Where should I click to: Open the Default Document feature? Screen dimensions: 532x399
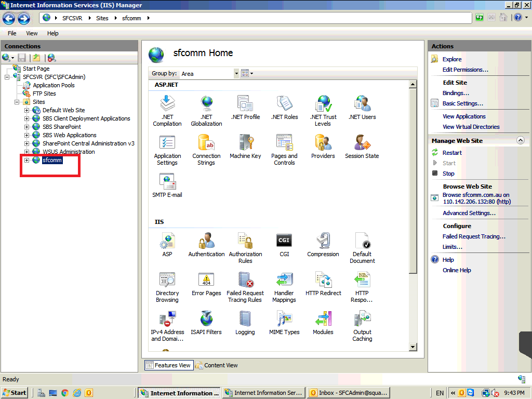362,248
